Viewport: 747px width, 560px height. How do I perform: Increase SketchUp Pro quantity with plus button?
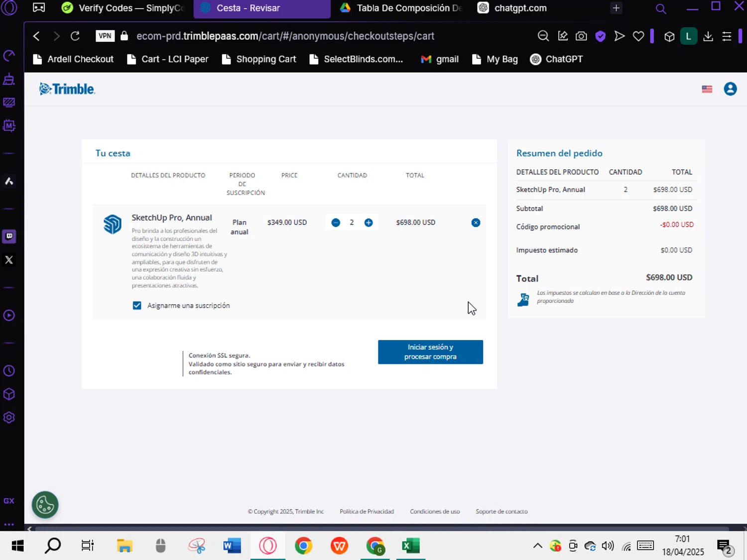[369, 223]
